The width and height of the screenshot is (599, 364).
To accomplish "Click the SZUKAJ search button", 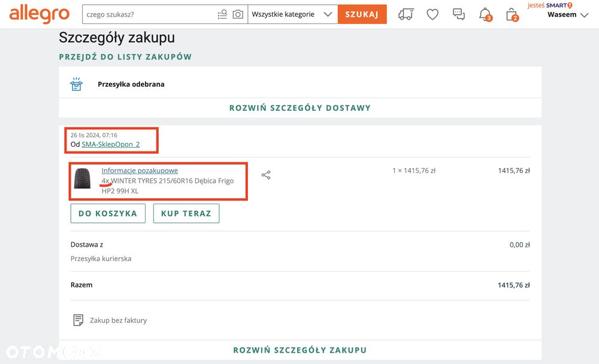I will click(362, 14).
